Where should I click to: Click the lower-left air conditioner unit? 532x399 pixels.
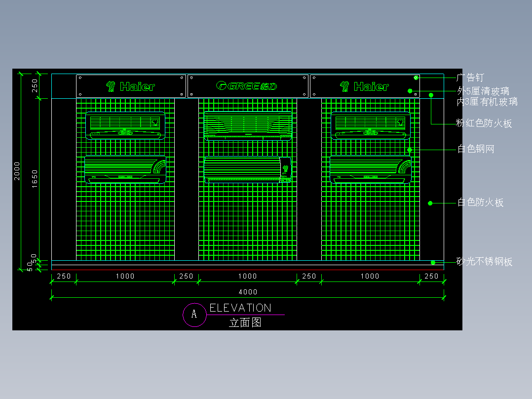pyautogui.click(x=125, y=169)
